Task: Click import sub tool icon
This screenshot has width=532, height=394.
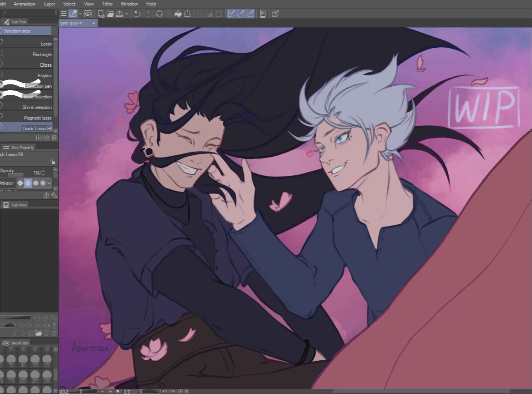Action: pyautogui.click(x=39, y=138)
